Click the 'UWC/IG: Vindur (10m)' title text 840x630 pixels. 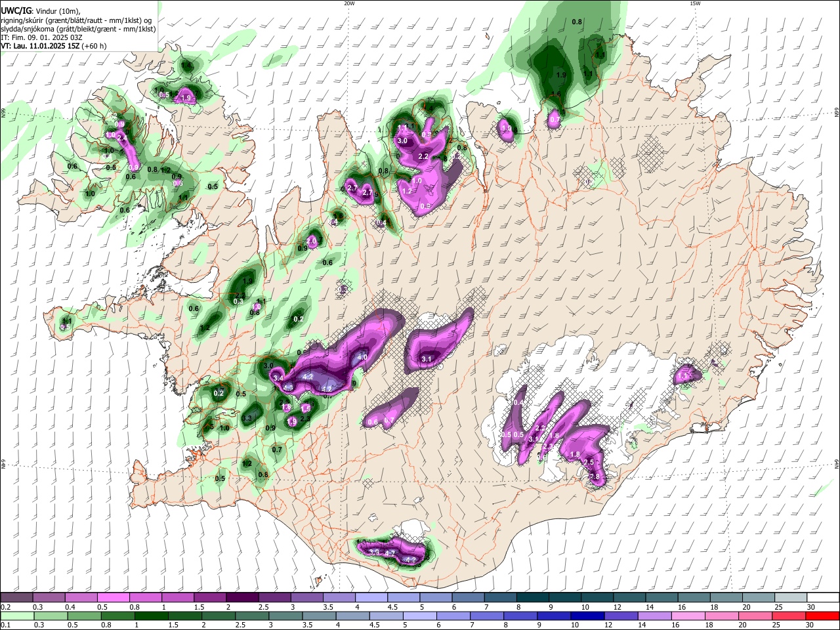click(39, 10)
